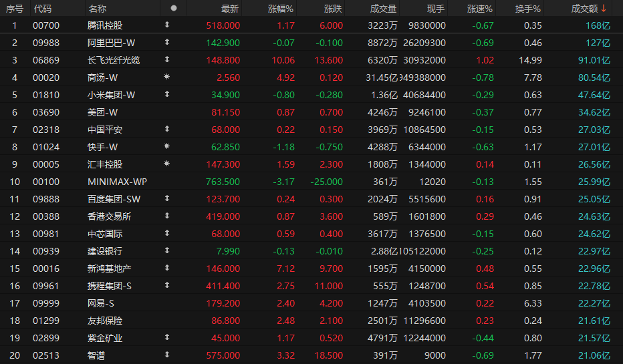This screenshot has width=623, height=364.
Task: Click the double-arrow icon next to 香港交易所
Action: point(166,216)
